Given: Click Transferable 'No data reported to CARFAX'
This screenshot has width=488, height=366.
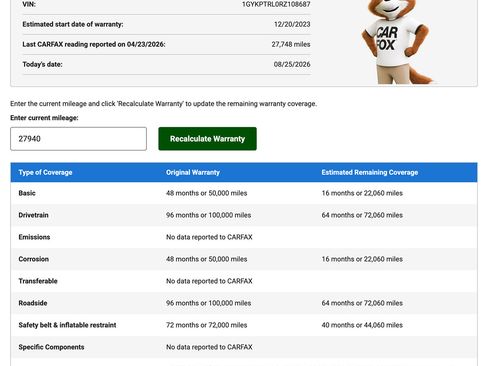Looking at the screenshot, I should click(209, 281).
